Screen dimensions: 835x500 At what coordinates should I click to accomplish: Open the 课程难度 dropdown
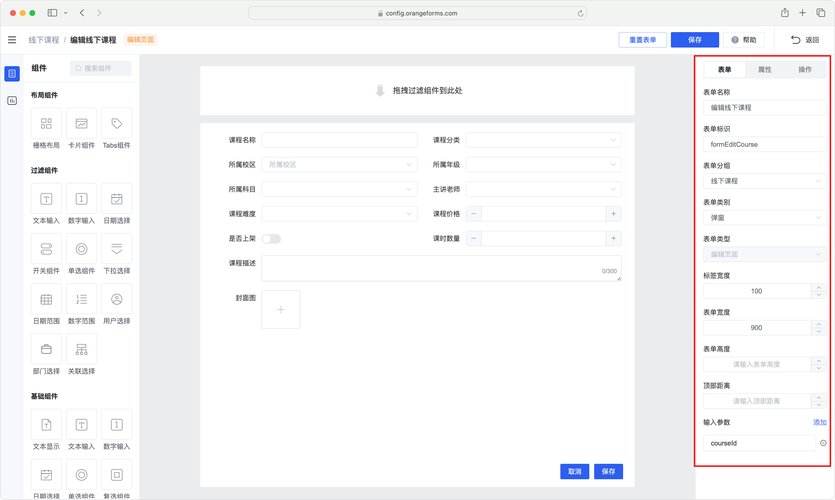339,214
